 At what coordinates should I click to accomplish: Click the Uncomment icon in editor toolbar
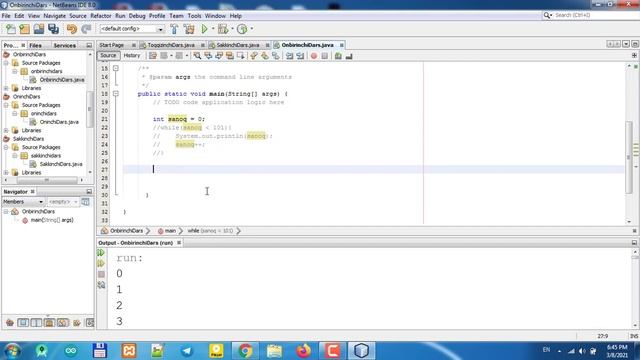[x=349, y=56]
